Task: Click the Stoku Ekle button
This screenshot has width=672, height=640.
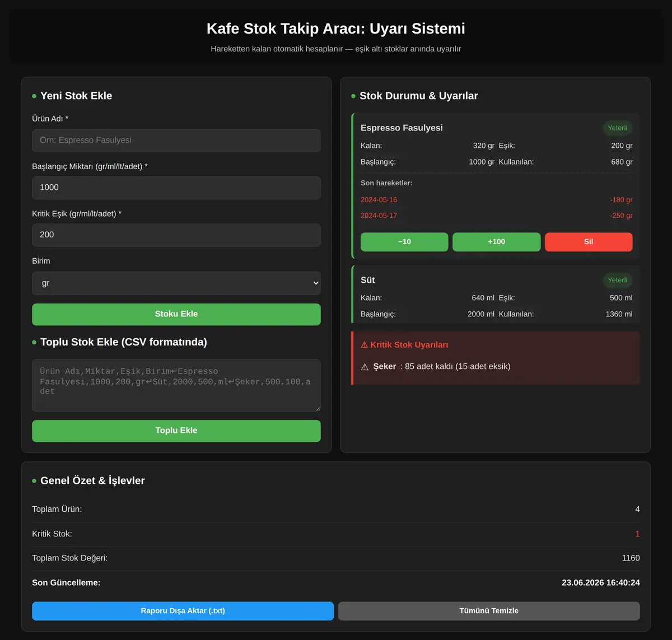Action: (176, 314)
